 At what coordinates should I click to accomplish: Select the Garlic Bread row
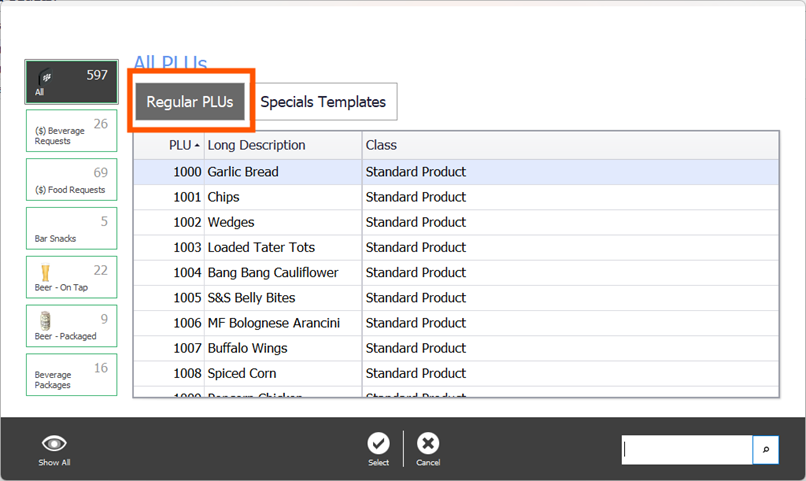tap(243, 172)
